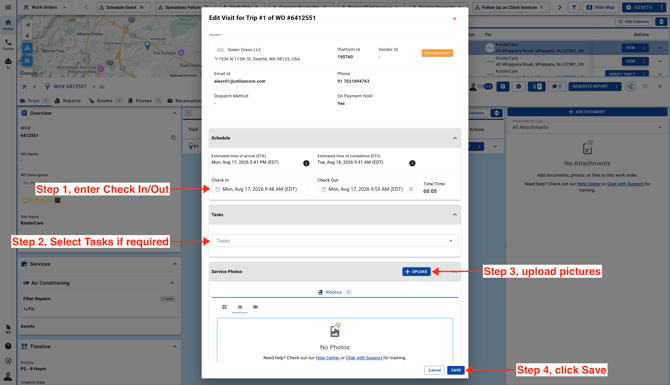Collapse the Timeline panel

pyautogui.click(x=174, y=347)
